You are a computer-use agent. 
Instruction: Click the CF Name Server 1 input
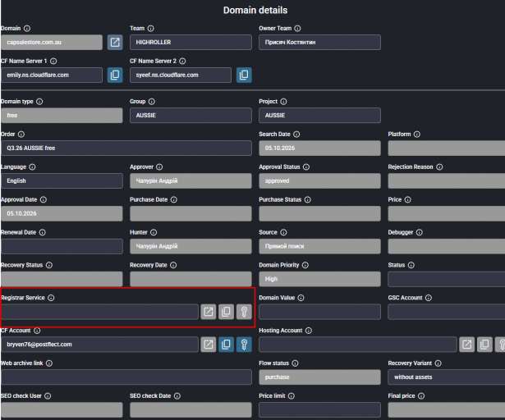(52, 75)
